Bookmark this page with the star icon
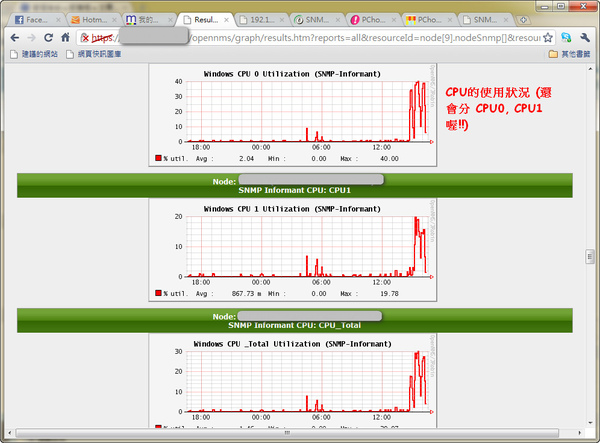This screenshot has height=443, width=600. pos(548,37)
